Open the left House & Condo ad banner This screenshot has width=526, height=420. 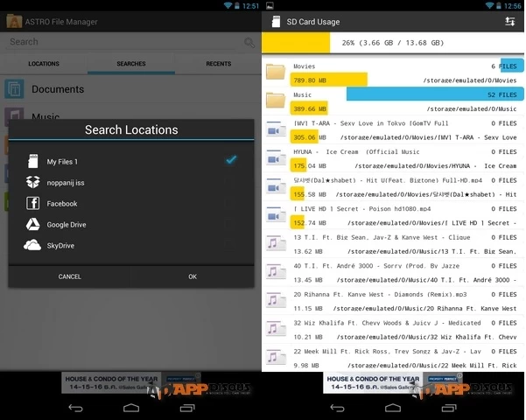(x=130, y=382)
